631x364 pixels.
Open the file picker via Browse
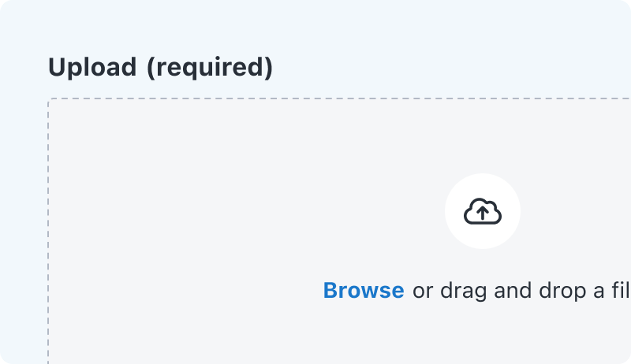(x=364, y=291)
